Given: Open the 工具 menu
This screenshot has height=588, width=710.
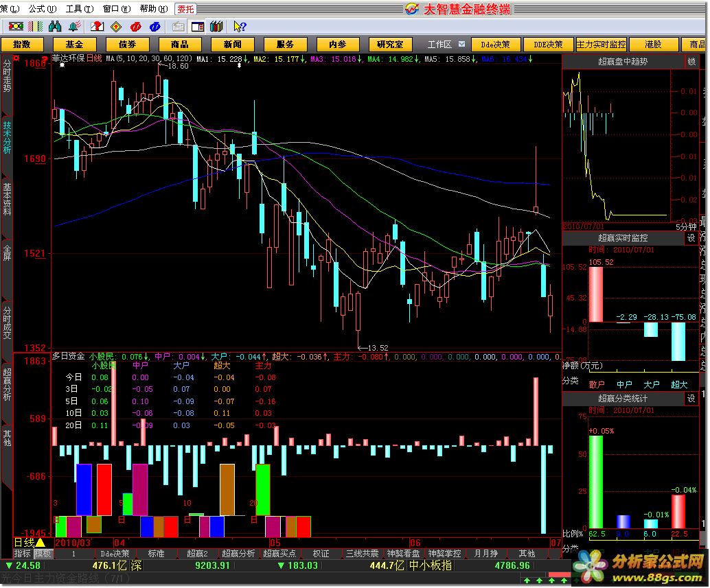Looking at the screenshot, I should pos(80,9).
